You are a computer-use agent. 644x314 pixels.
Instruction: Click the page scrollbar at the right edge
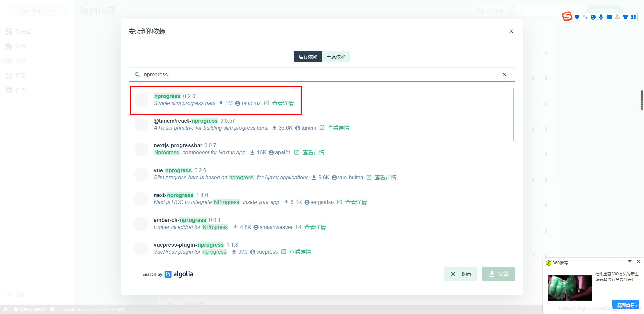coord(642,100)
